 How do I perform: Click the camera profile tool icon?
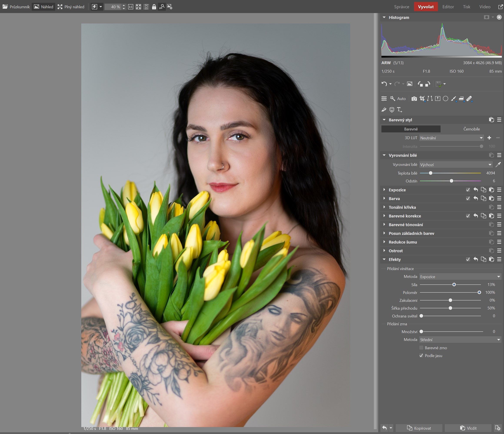pyautogui.click(x=414, y=98)
